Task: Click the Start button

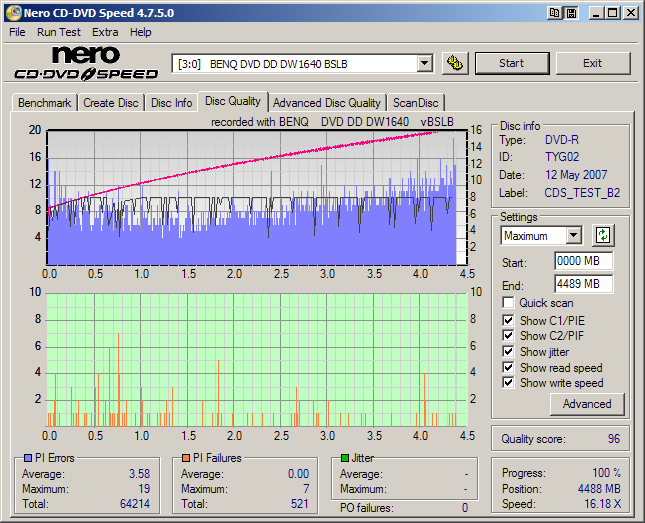Action: click(x=512, y=63)
